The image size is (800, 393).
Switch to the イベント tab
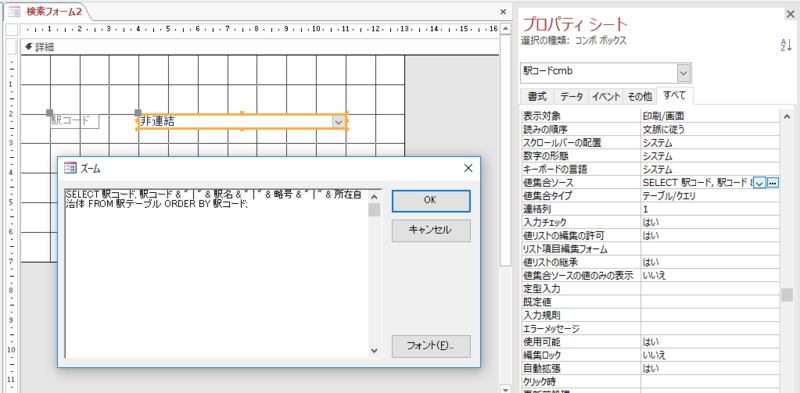click(606, 96)
